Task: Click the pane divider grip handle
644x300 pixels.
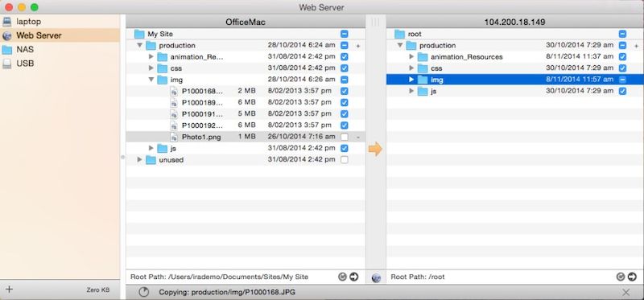Action: (375, 23)
